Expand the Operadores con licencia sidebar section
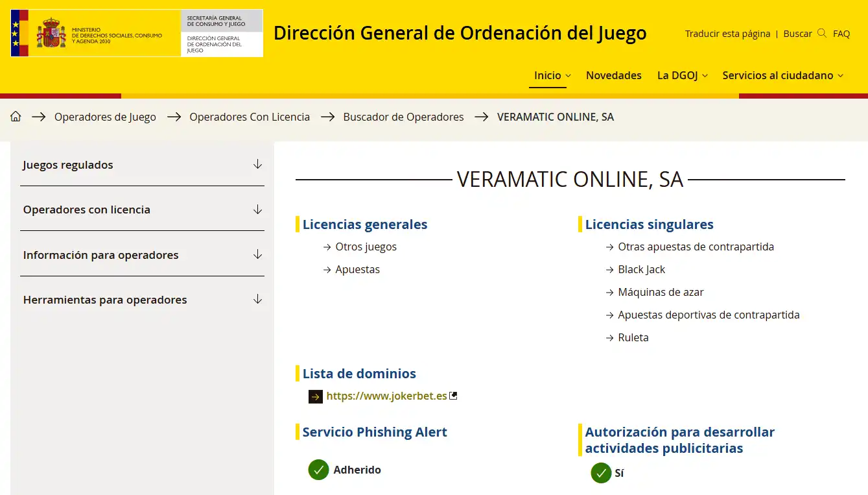This screenshot has width=868, height=495. coord(142,210)
